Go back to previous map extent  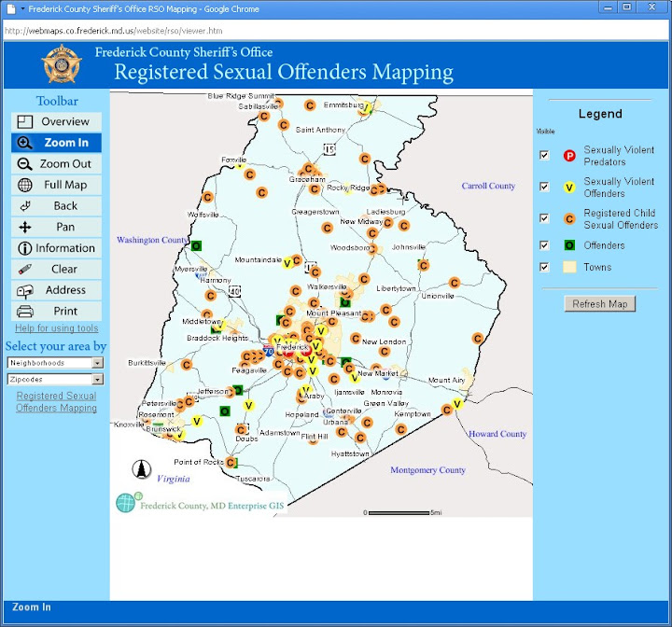pyautogui.click(x=56, y=206)
